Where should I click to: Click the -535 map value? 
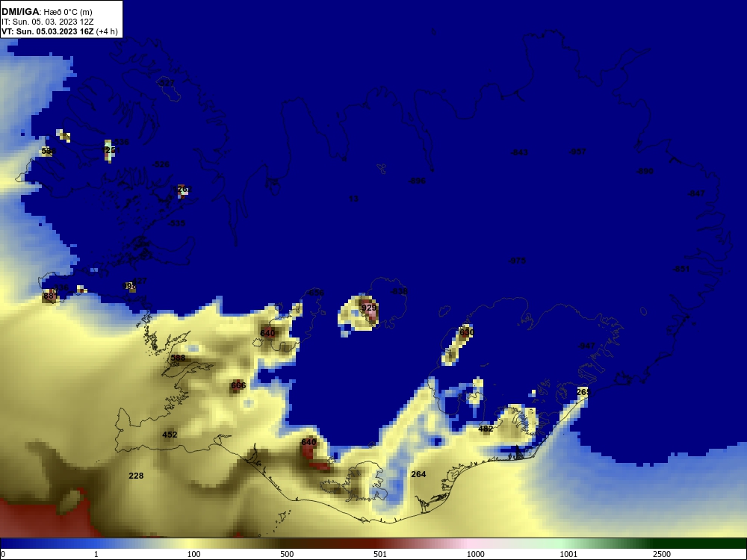[176, 223]
